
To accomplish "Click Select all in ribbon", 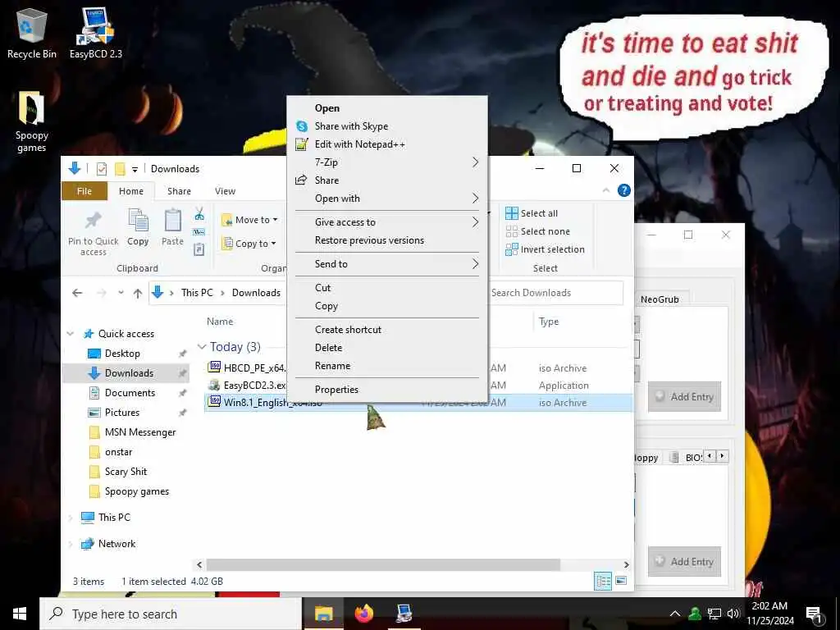I will pos(532,213).
